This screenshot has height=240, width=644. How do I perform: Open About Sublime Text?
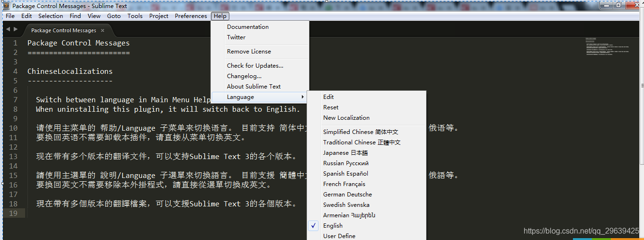pyautogui.click(x=260, y=87)
